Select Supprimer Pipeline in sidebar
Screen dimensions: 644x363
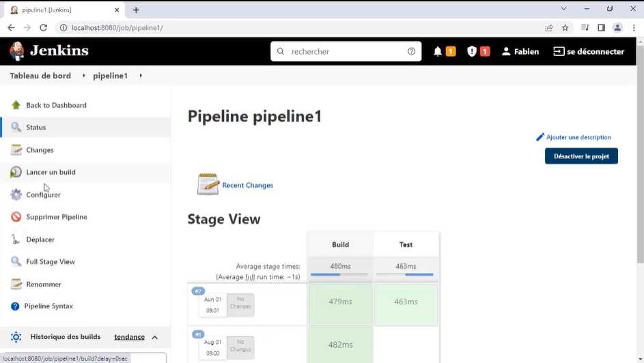pos(85,216)
